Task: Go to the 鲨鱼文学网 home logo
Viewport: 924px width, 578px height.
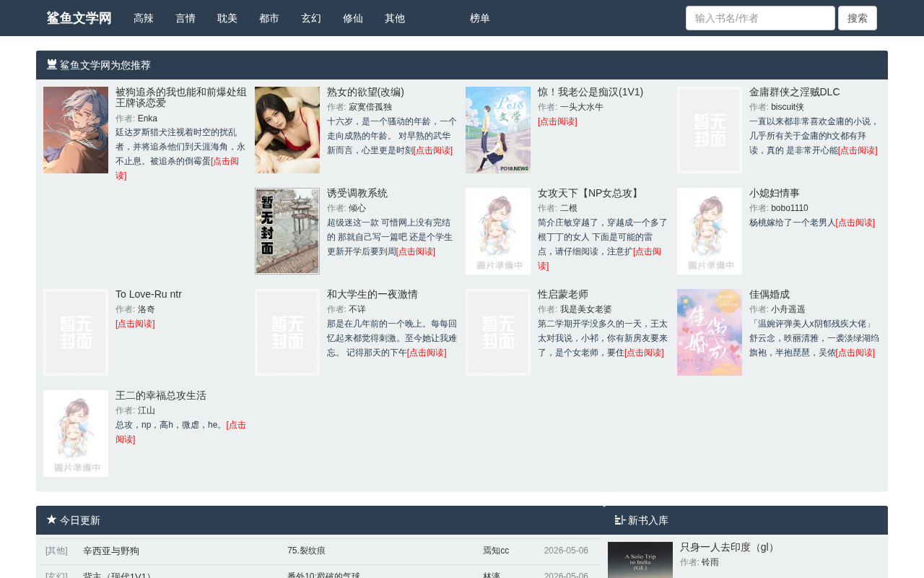Action: click(79, 18)
